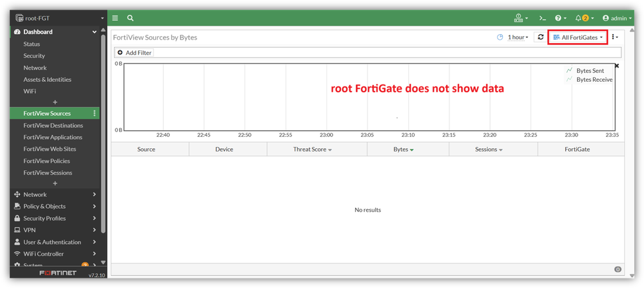This screenshot has height=288, width=644.
Task: Click the Dashboard gauge icon
Action: tap(17, 32)
